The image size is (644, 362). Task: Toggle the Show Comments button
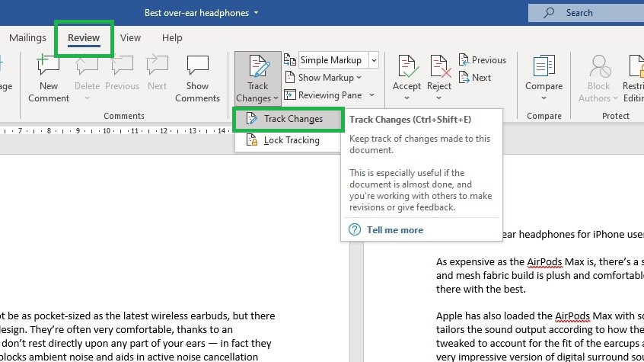pos(198,78)
